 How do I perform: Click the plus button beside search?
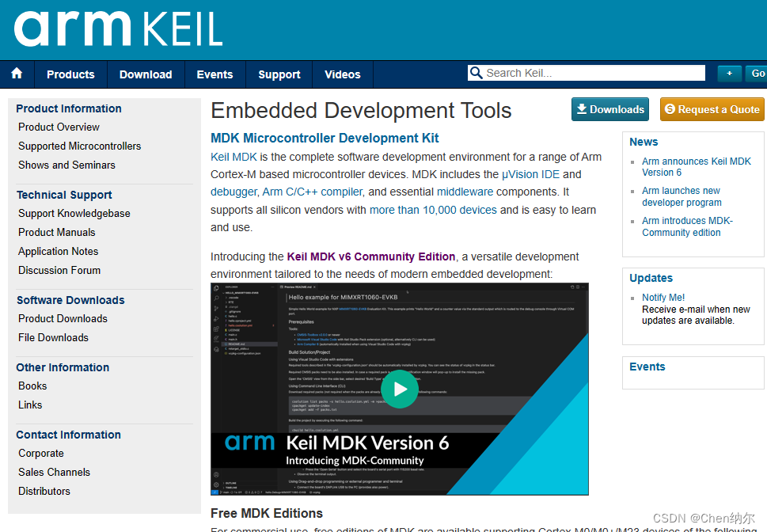(x=729, y=74)
